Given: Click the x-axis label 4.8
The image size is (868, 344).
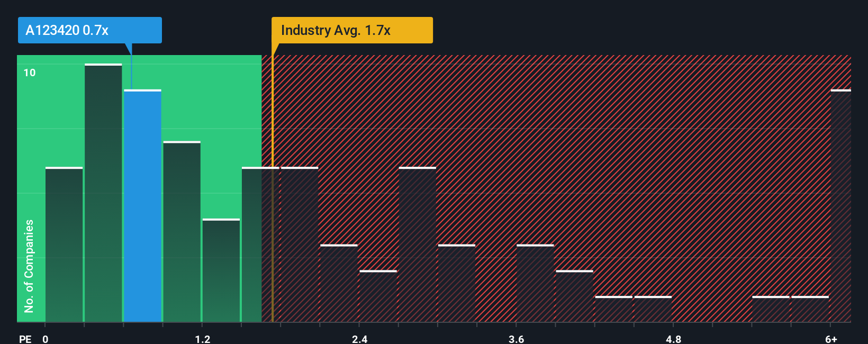Looking at the screenshot, I should tap(673, 339).
